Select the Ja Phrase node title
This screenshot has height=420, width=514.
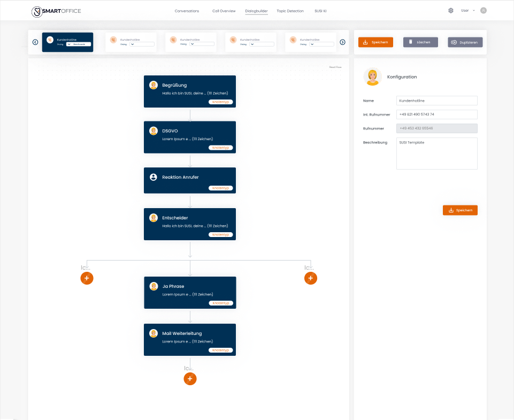pyautogui.click(x=173, y=286)
